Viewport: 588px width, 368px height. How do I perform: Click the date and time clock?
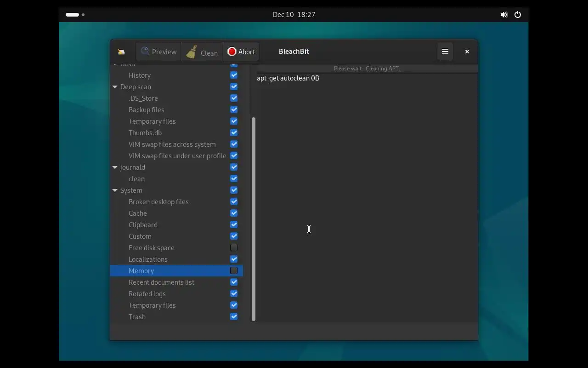[x=294, y=15]
